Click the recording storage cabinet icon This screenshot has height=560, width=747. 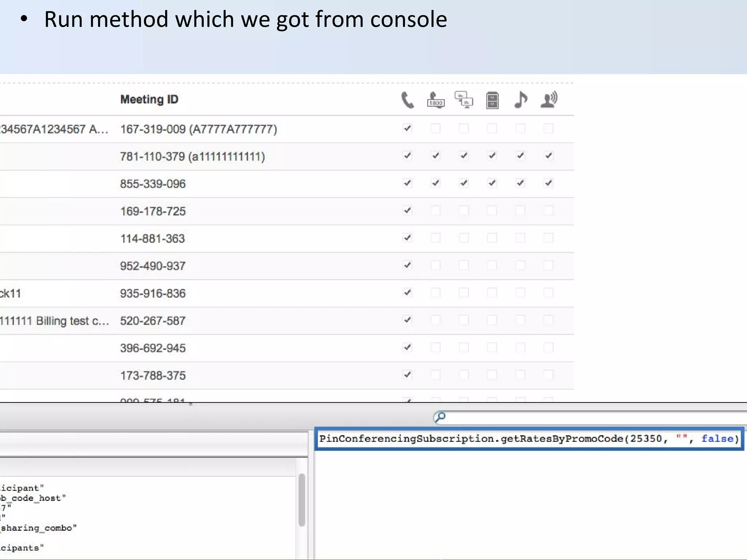pos(492,100)
